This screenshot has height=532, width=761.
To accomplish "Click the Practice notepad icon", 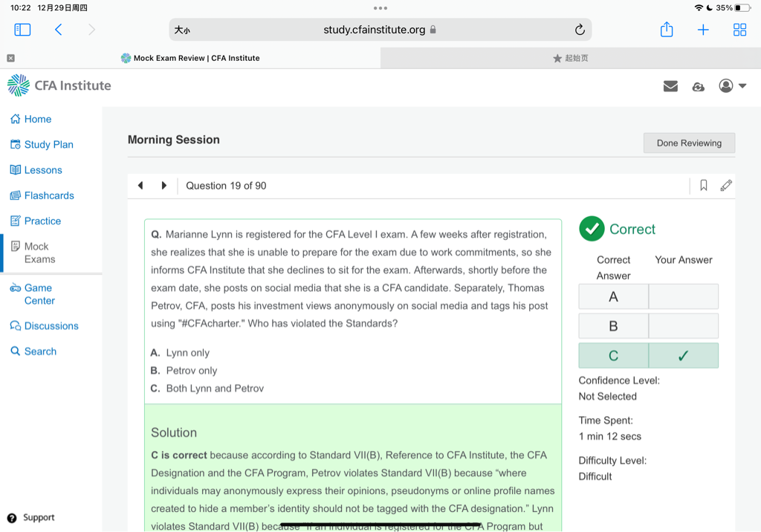I will (x=16, y=221).
